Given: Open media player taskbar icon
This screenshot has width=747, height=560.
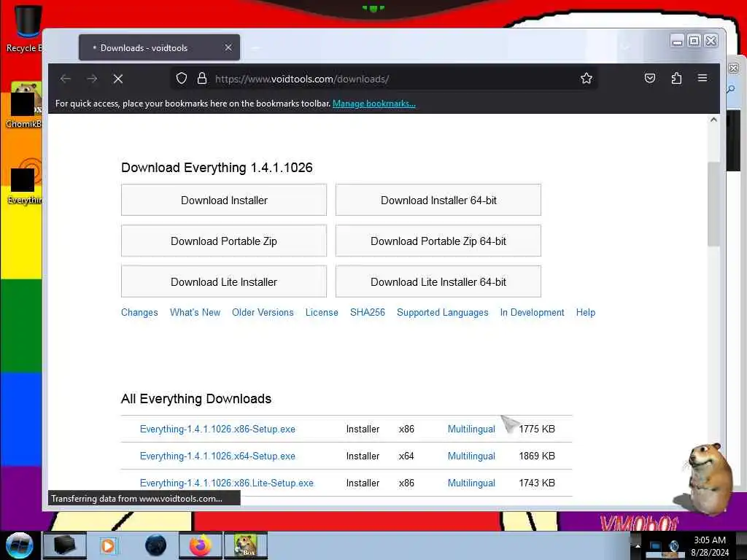Looking at the screenshot, I should click(108, 545).
